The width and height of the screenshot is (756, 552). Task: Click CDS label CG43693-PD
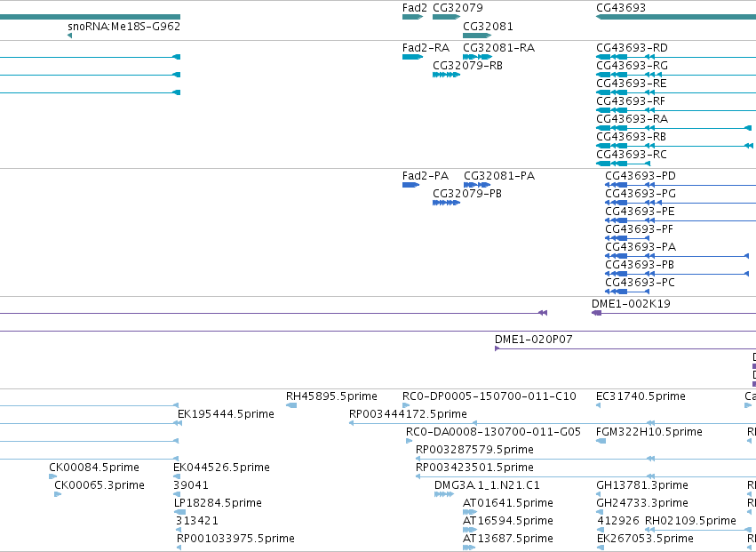tap(641, 176)
